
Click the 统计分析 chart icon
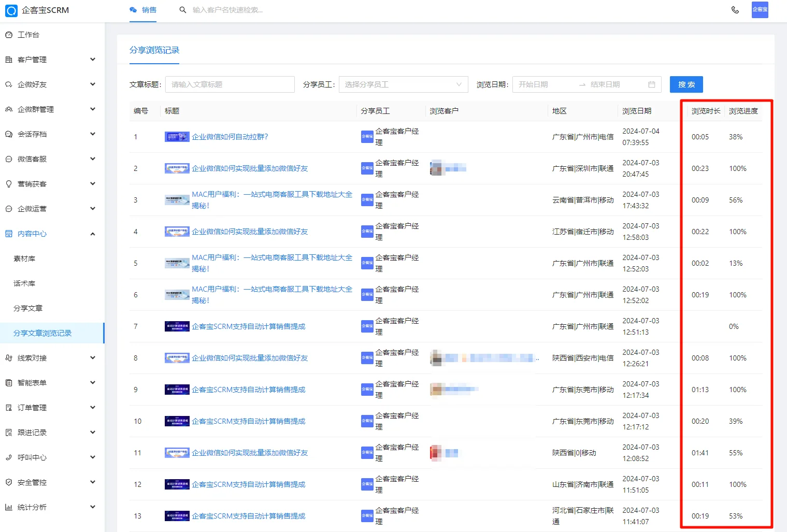tap(9, 507)
